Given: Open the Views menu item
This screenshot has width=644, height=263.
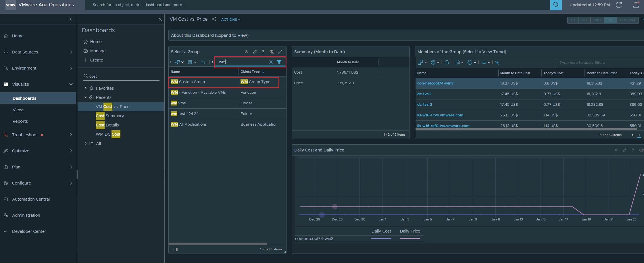Looking at the screenshot, I should click(x=18, y=110).
